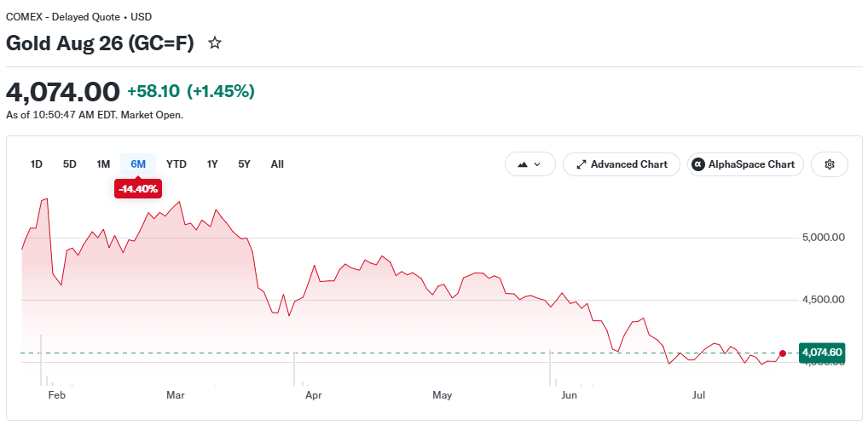Switch to the 1M range
868x425 pixels.
pyautogui.click(x=103, y=164)
